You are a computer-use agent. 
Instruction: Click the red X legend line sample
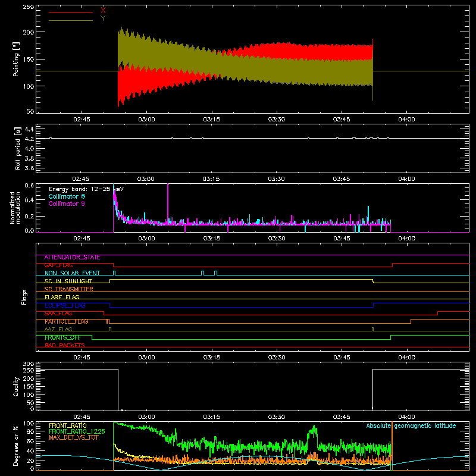[x=70, y=12]
